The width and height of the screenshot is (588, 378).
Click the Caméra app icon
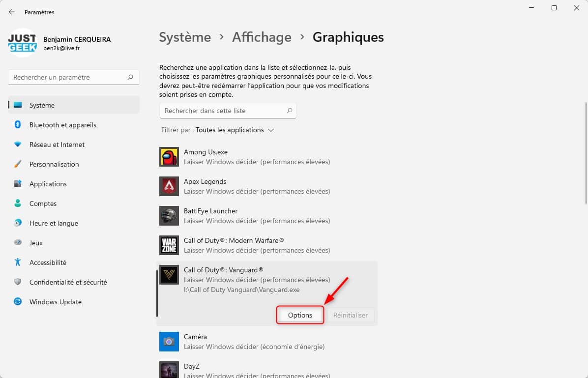click(169, 342)
